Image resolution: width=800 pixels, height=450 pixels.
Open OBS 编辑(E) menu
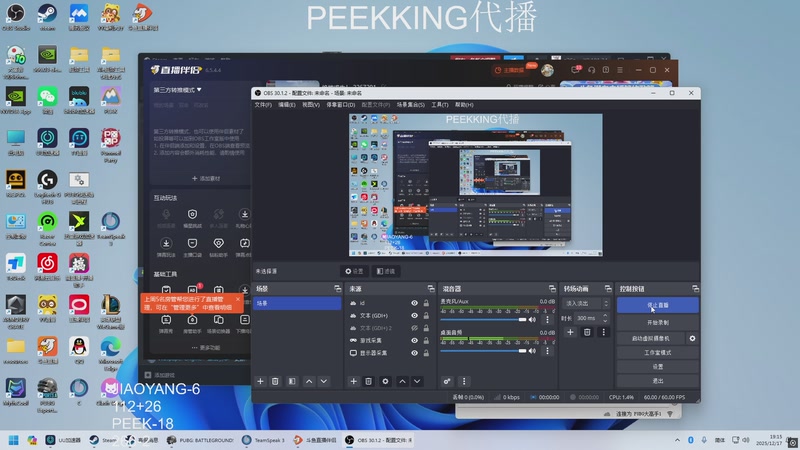click(287, 105)
